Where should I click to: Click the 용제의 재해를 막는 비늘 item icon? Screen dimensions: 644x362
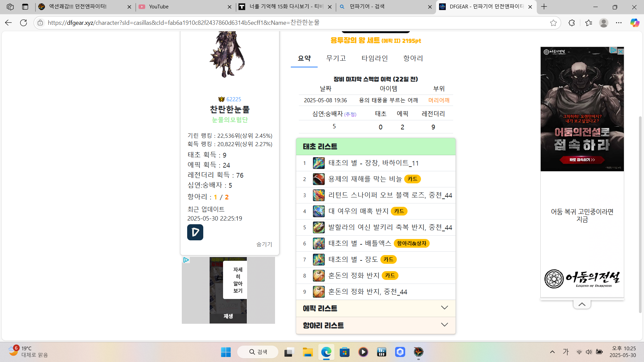(x=318, y=179)
